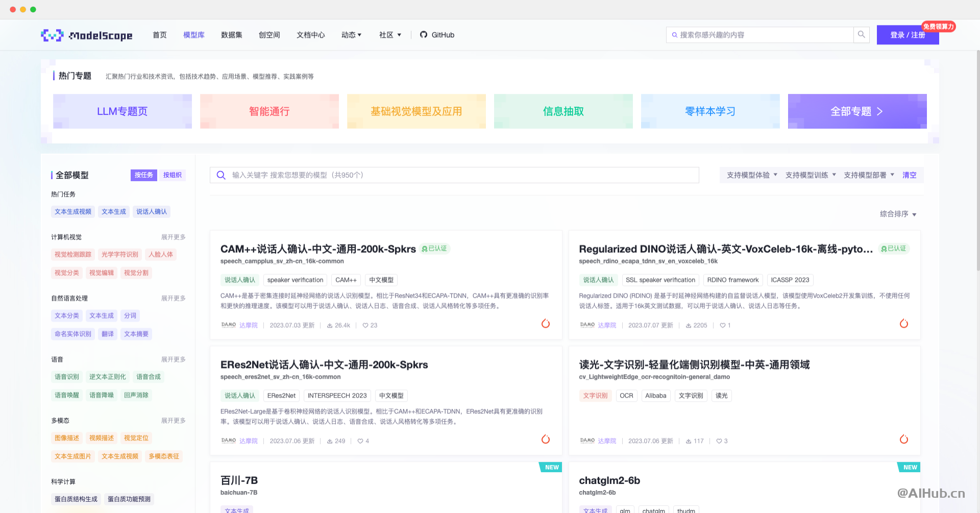The height and width of the screenshot is (513, 980).
Task: Click the ModelScope logo
Action: click(x=87, y=35)
